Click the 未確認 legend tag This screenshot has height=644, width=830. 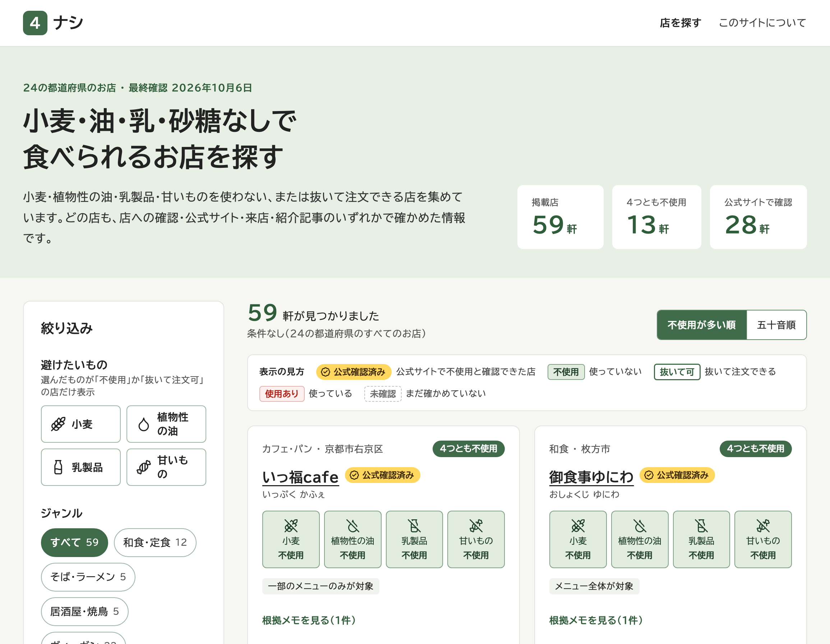(383, 394)
